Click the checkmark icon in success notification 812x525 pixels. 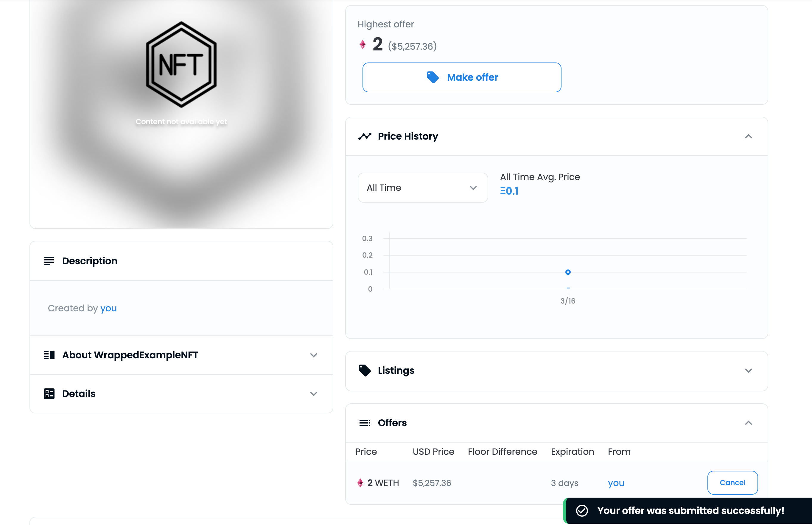[x=582, y=511]
